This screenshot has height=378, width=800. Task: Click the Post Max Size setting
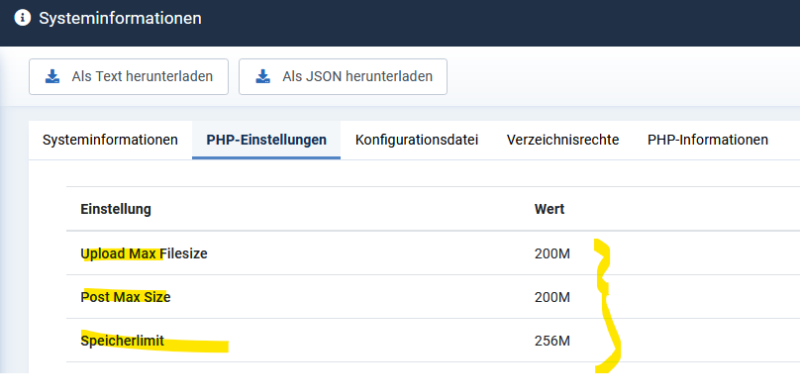126,297
